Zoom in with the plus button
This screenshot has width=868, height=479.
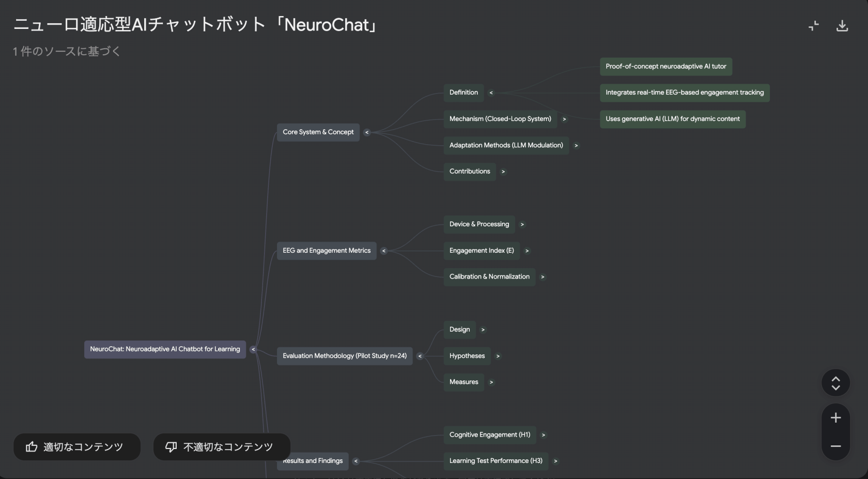pyautogui.click(x=835, y=418)
